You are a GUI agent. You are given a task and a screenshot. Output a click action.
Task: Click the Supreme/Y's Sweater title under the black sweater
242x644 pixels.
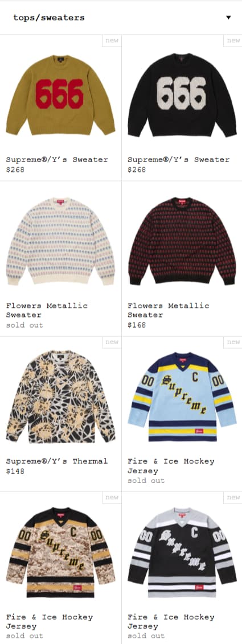[178, 160]
